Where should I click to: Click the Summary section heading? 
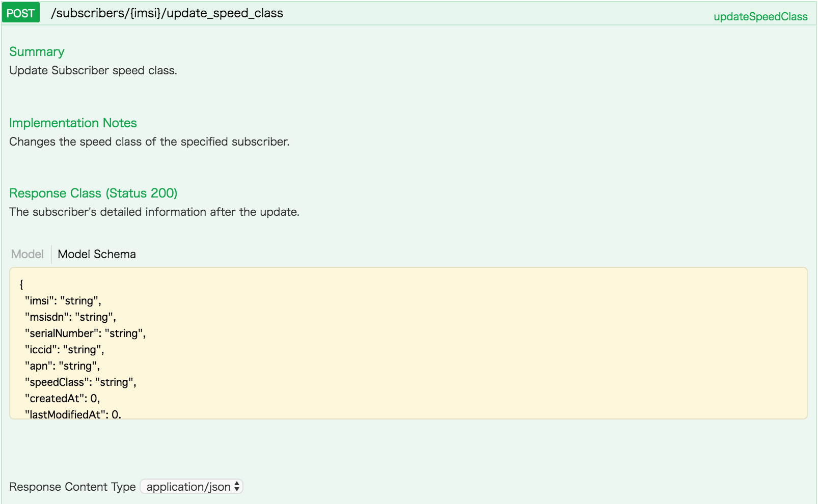pos(36,51)
